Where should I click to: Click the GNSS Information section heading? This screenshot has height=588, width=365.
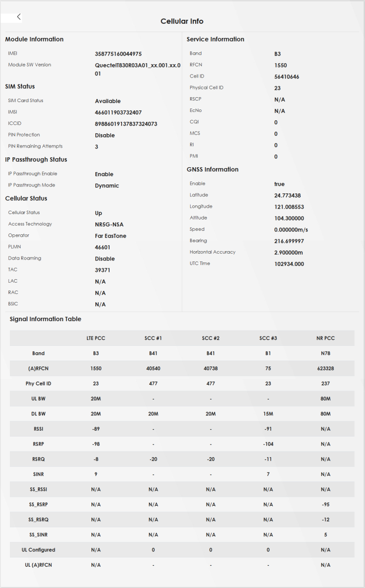point(212,169)
